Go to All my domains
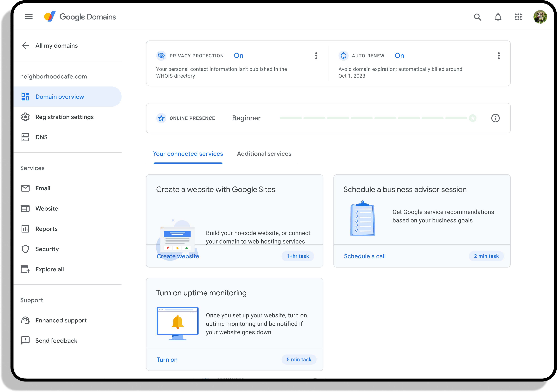Screen dimensions: 557x392 (x=56, y=46)
